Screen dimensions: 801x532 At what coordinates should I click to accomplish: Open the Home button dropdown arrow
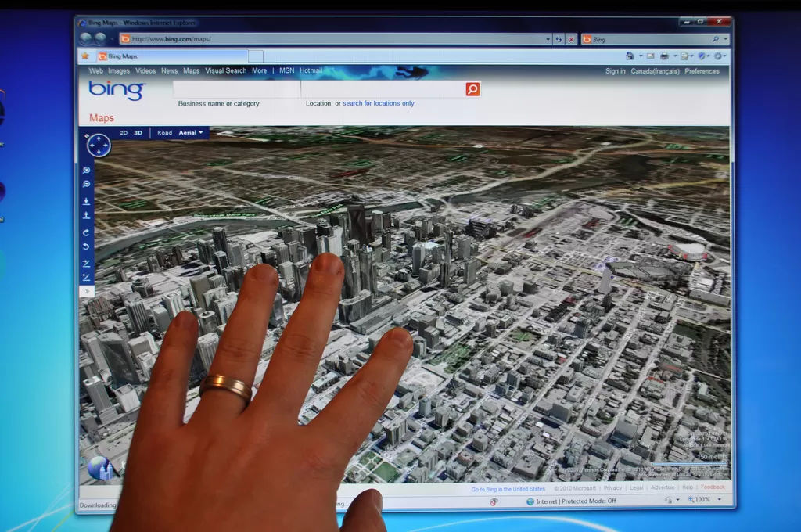641,56
